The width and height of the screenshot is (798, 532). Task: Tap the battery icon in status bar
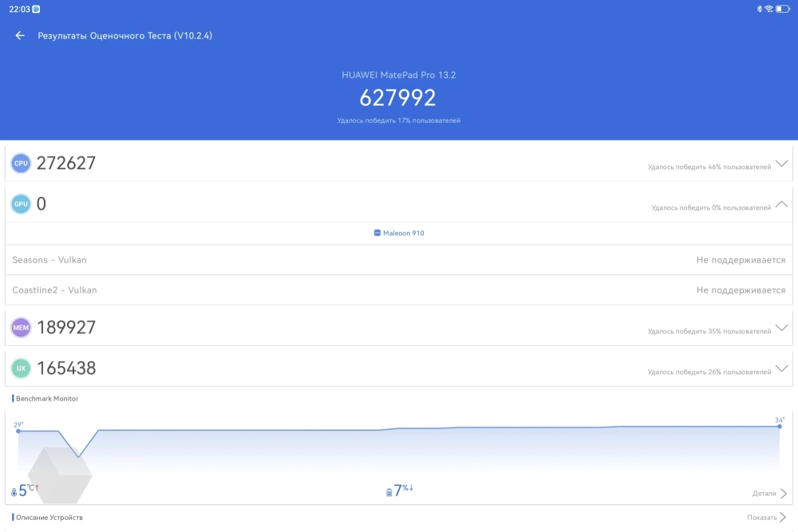pos(782,9)
